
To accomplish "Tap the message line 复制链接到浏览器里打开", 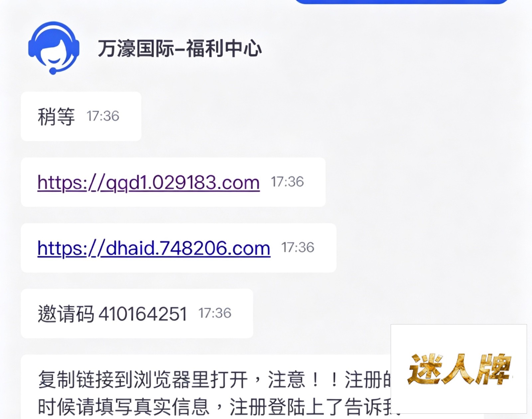I will click(143, 379).
